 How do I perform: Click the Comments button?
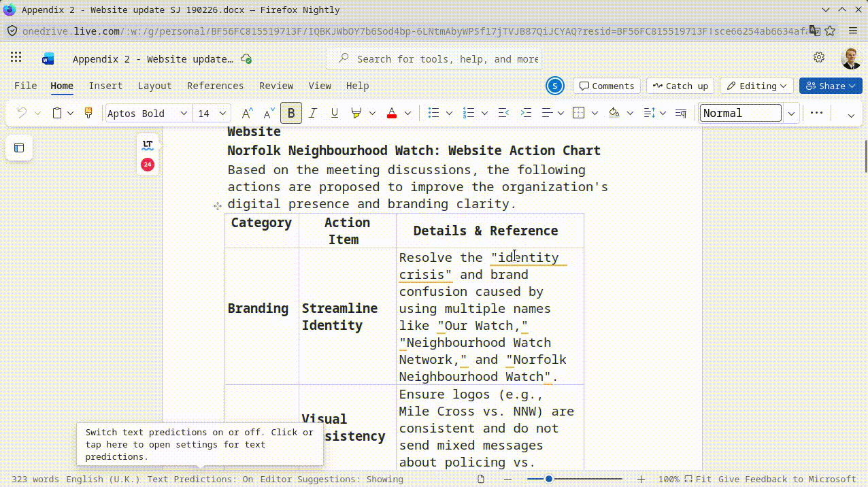[x=606, y=86]
